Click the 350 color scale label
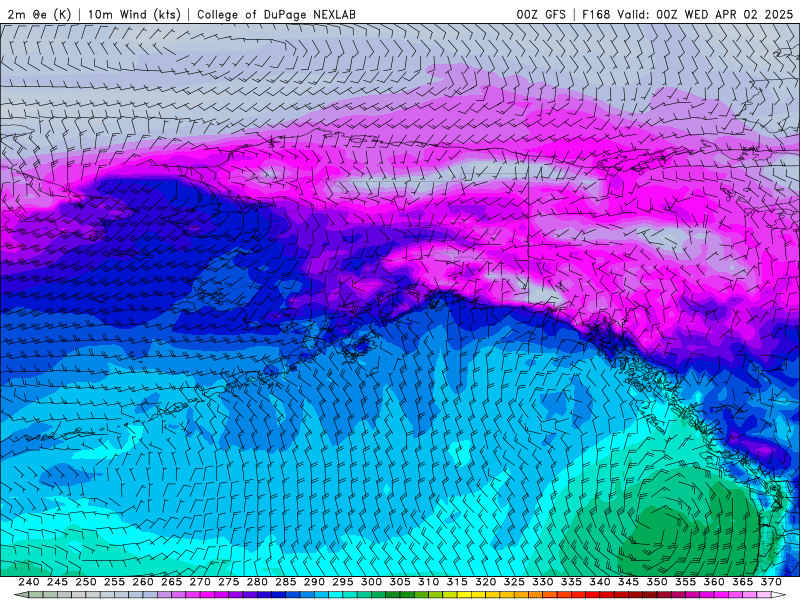This screenshot has height=600, width=800. click(657, 582)
